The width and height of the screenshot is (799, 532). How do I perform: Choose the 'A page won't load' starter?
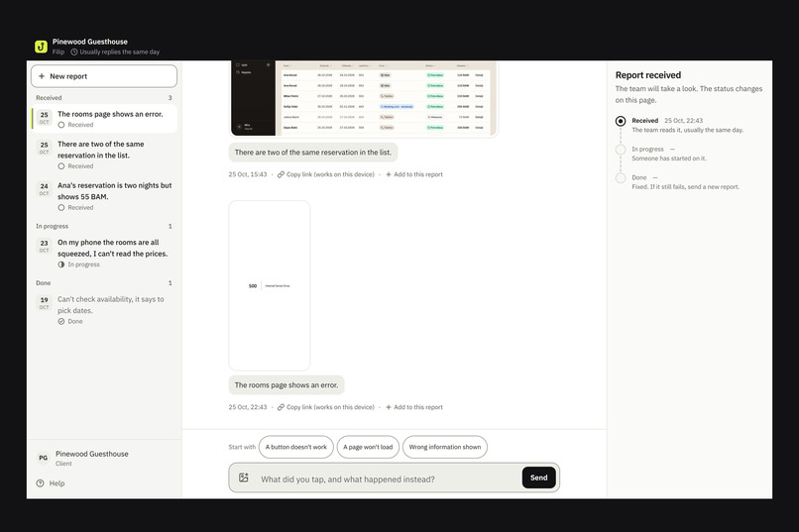(368, 447)
